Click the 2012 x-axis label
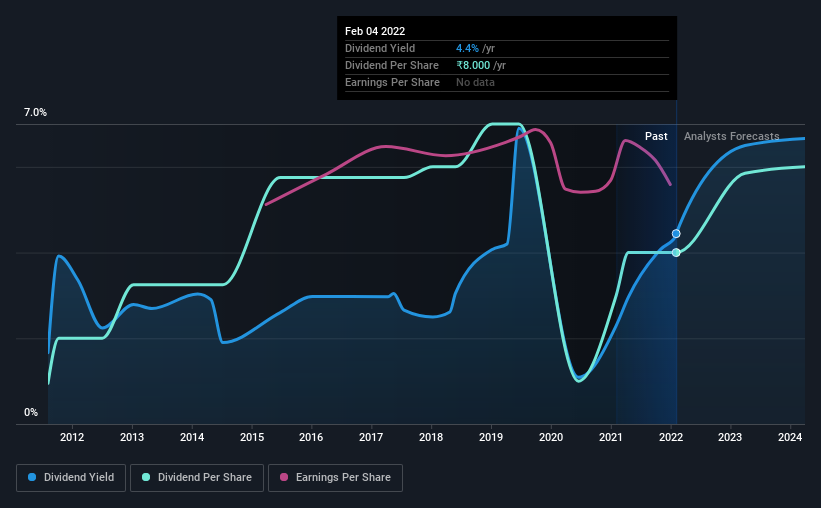 (72, 437)
